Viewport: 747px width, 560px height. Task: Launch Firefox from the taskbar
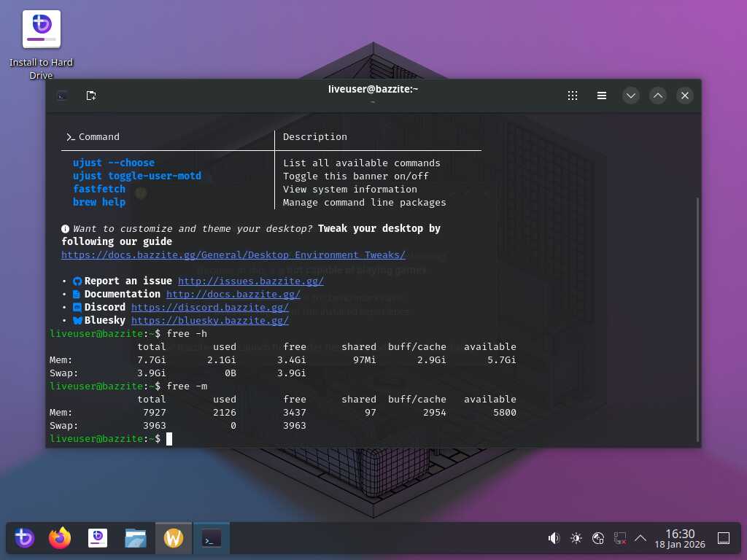tap(60, 539)
